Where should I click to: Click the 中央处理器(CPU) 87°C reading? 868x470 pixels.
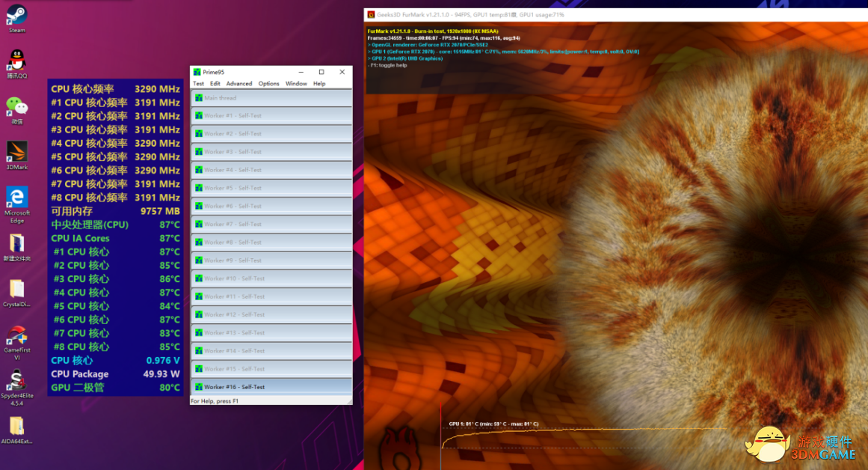tap(115, 225)
